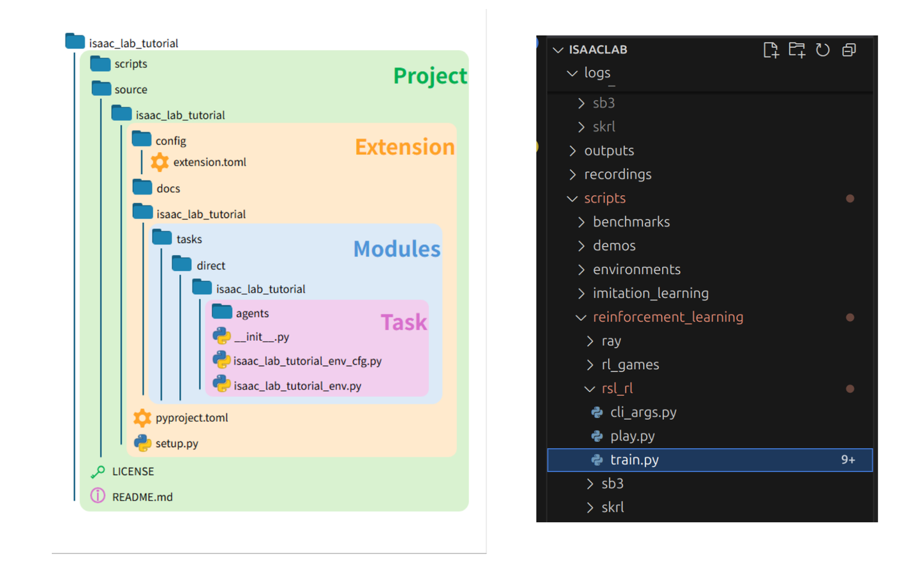Click the Python icon beside setup.py
924x572 pixels.
(142, 443)
